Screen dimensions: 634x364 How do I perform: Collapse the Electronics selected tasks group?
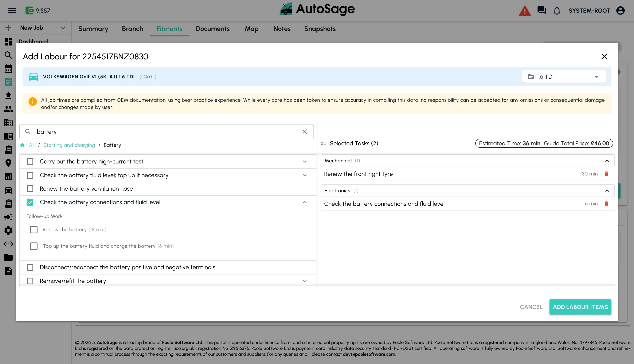click(x=607, y=191)
